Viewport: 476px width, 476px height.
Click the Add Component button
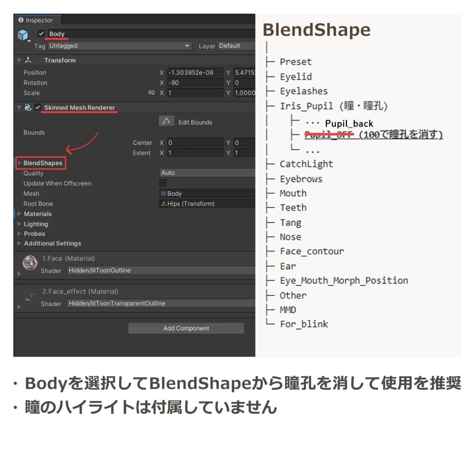(186, 328)
